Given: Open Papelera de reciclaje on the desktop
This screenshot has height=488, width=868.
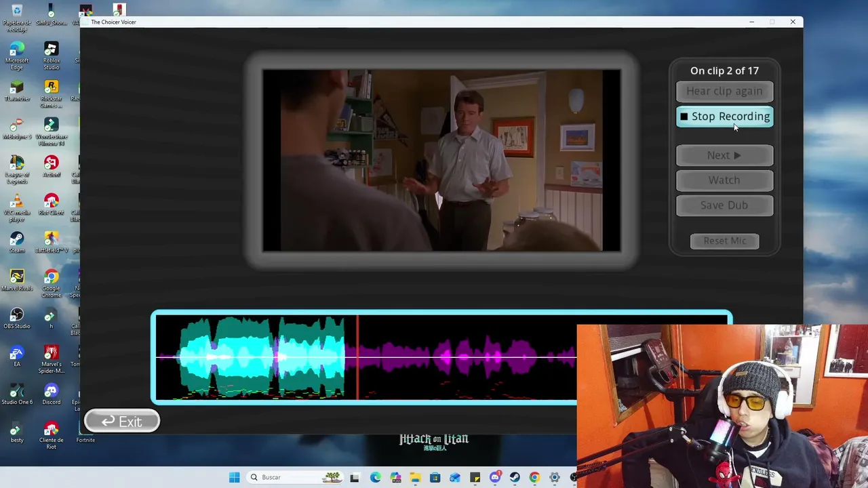Looking at the screenshot, I should (17, 18).
